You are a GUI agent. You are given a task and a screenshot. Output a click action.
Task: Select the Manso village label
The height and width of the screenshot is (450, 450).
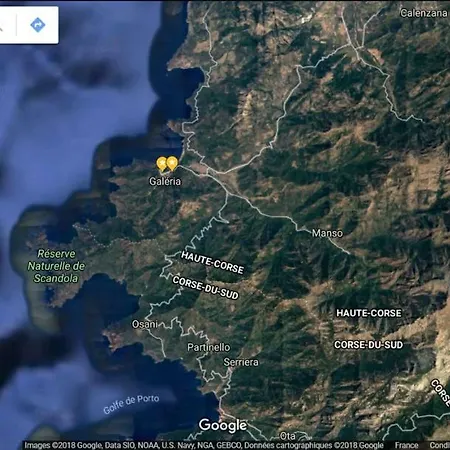(327, 233)
